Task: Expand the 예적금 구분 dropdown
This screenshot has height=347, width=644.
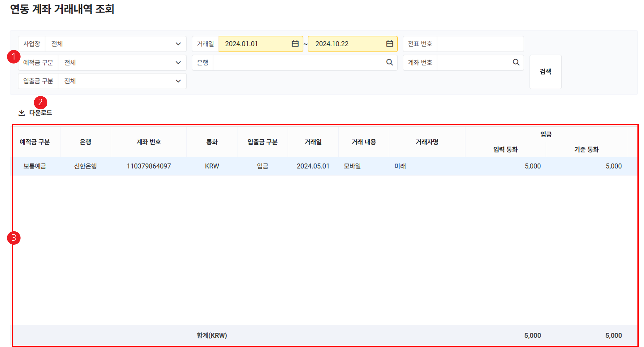Action: tap(178, 63)
